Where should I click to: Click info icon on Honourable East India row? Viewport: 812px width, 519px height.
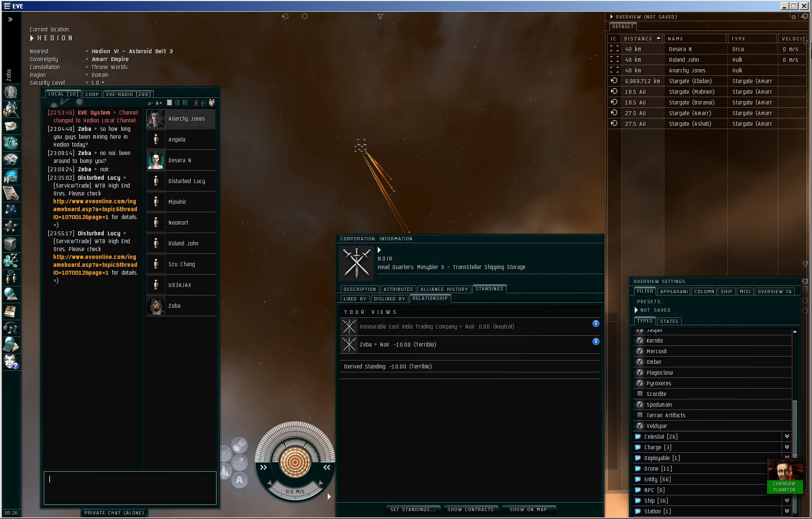pyautogui.click(x=595, y=324)
